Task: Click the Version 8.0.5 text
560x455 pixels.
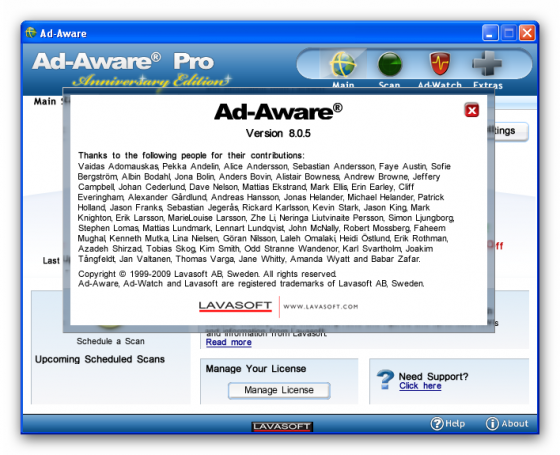Action: (x=278, y=134)
